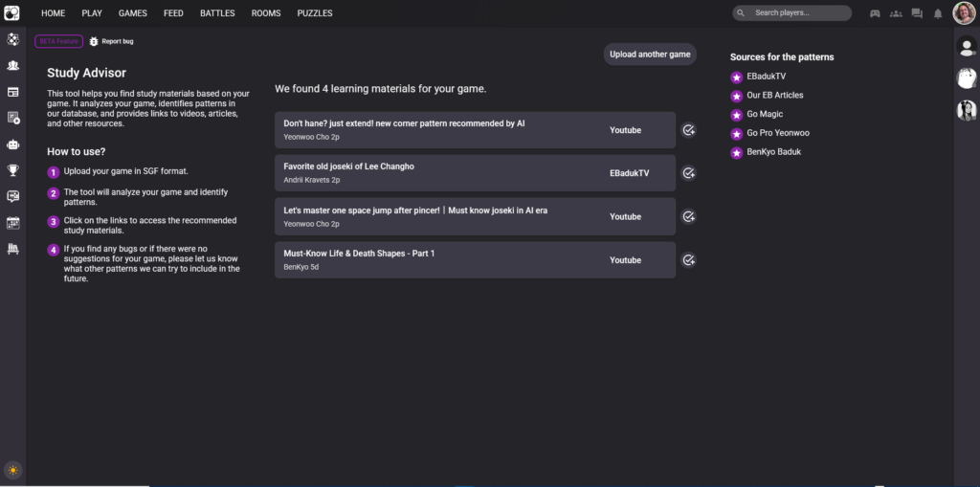The image size is (980, 487).
Task: Click the bug icon beside Report bug
Action: click(x=94, y=41)
